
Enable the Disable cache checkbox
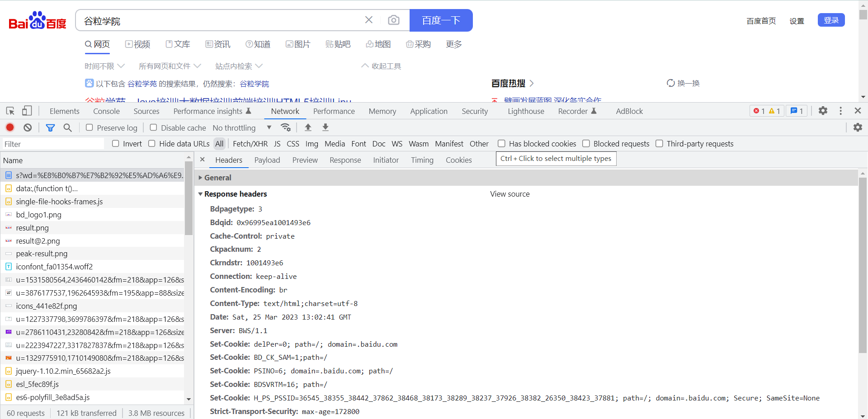(154, 127)
